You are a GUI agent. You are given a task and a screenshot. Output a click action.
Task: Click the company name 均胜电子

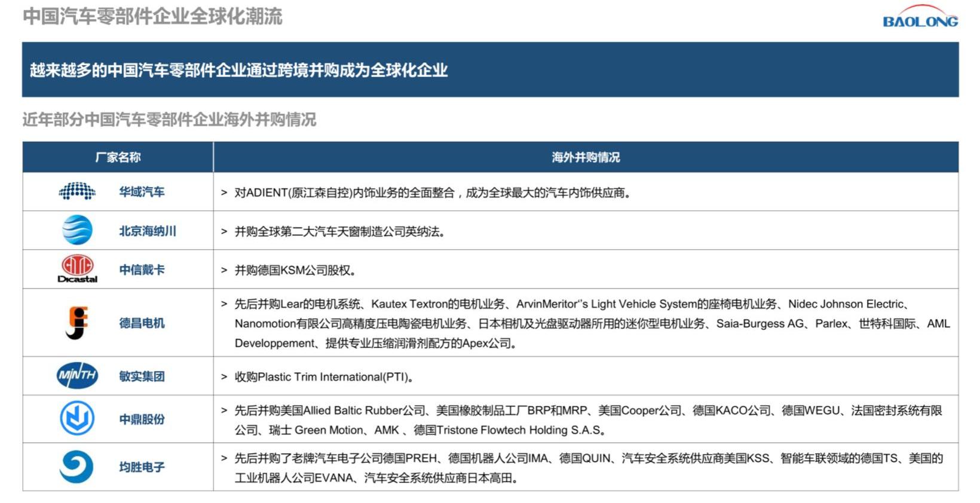tap(142, 467)
